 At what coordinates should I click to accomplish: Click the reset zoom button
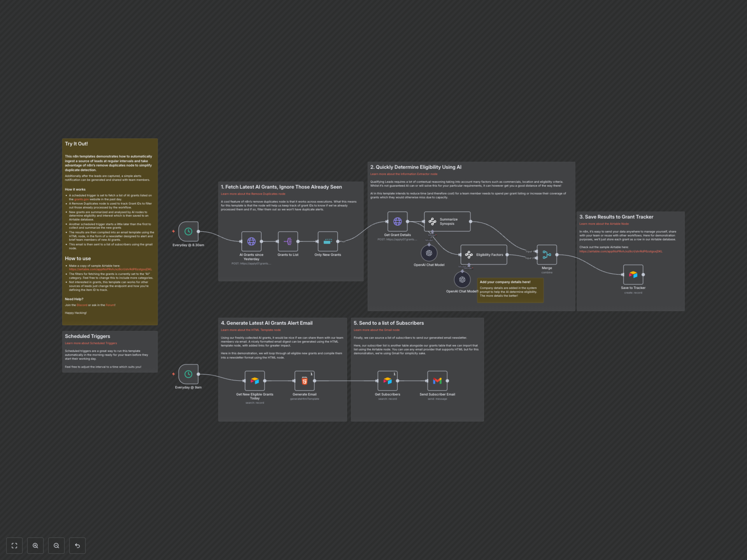click(77, 545)
